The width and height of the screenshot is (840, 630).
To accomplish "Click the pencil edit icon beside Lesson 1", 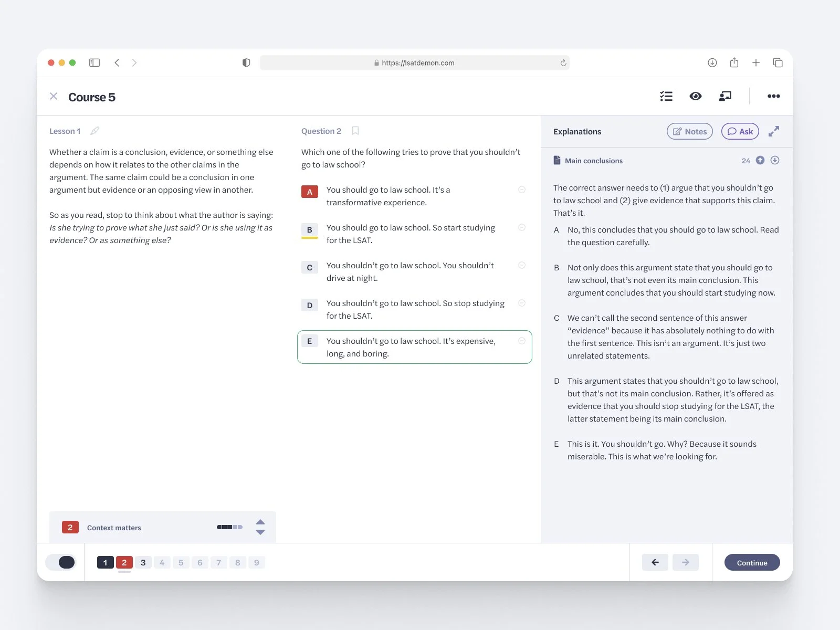I will [94, 131].
